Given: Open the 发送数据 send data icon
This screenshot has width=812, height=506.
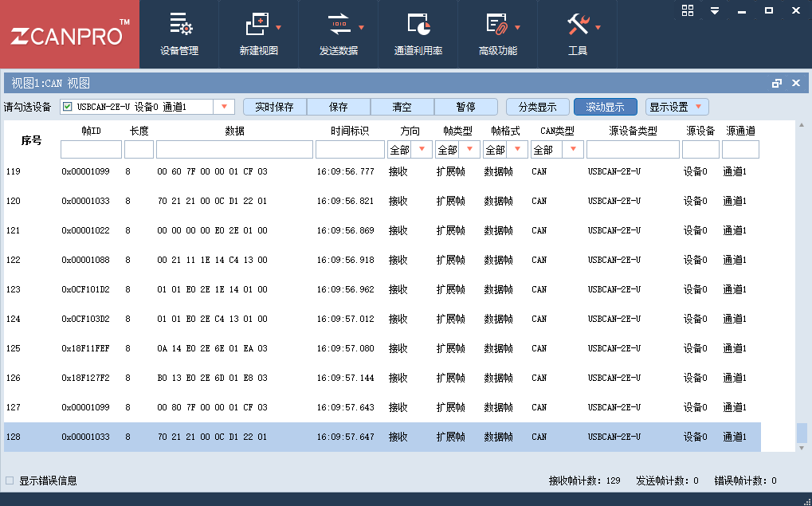Looking at the screenshot, I should click(x=338, y=32).
